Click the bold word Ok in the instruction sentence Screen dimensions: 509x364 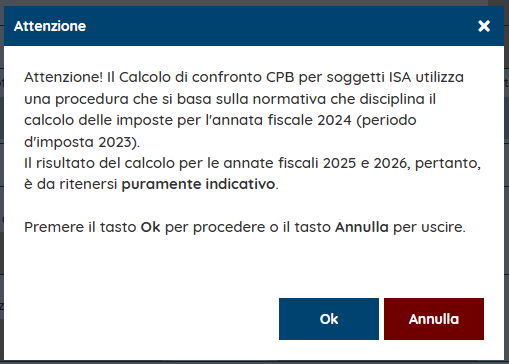coord(150,227)
